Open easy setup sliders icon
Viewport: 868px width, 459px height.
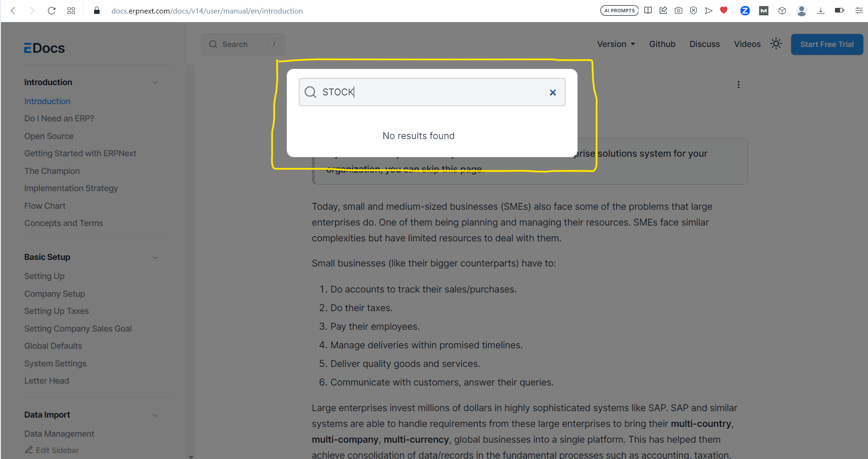tap(859, 10)
